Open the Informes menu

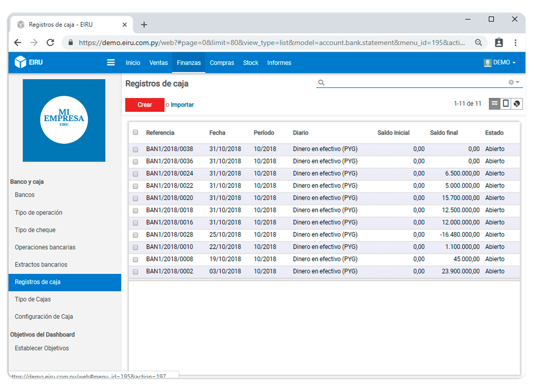click(279, 63)
